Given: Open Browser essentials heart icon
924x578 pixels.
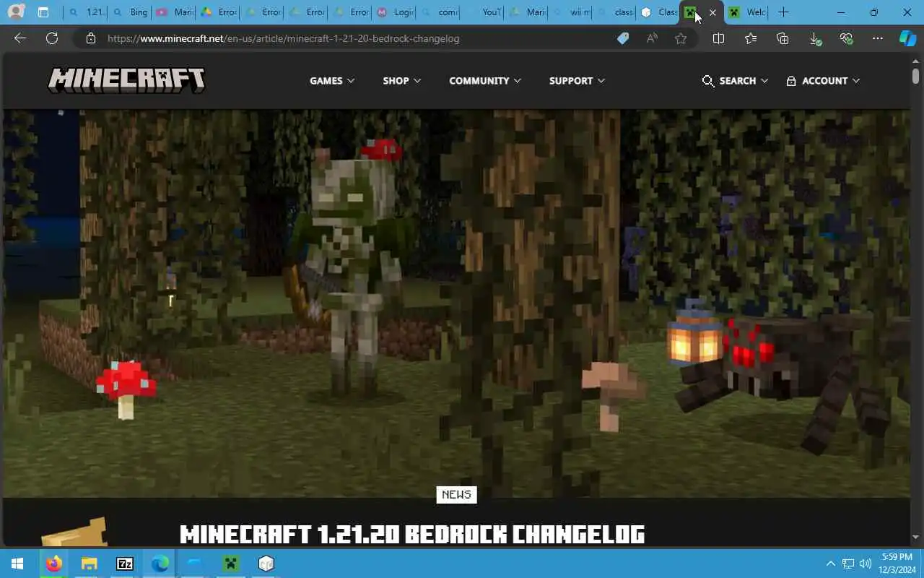Looking at the screenshot, I should 846,38.
